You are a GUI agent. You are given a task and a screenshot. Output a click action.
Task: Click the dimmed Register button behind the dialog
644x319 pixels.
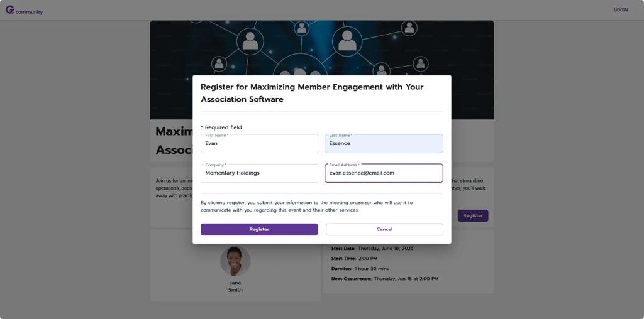[x=472, y=215]
